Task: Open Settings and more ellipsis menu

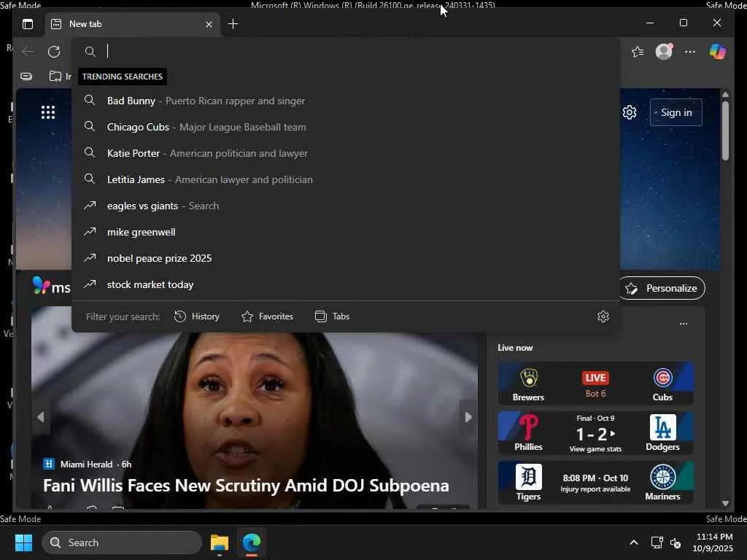Action: [690, 52]
